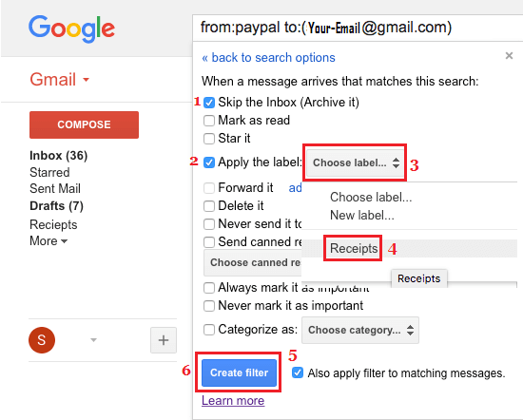Image resolution: width=523 pixels, height=420 pixels.
Task: Enable the Star it checkbox
Action: (209, 139)
